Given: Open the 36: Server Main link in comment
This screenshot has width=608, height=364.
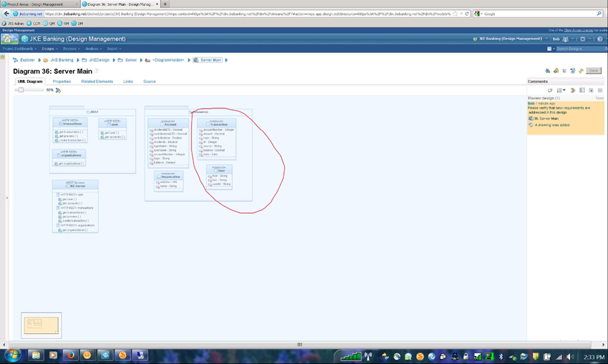Looking at the screenshot, I should pos(546,119).
